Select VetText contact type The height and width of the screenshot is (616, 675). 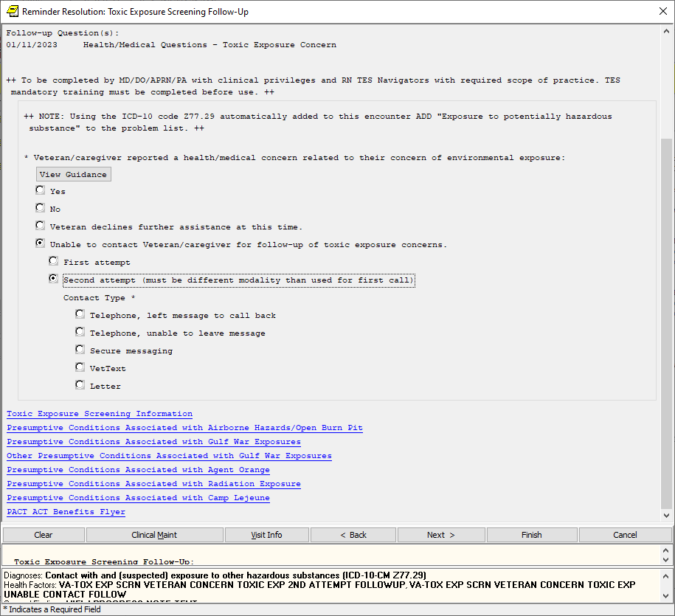[80, 367]
